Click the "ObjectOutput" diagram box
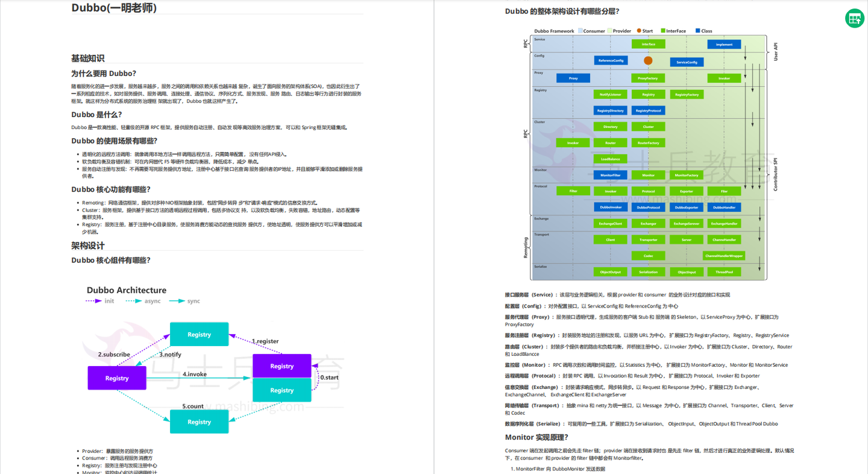 (611, 272)
